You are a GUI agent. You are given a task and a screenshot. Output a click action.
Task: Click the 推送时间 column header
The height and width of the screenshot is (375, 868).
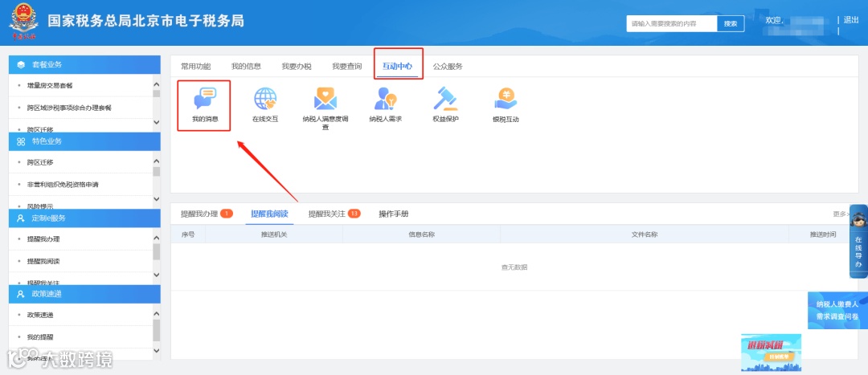823,234
